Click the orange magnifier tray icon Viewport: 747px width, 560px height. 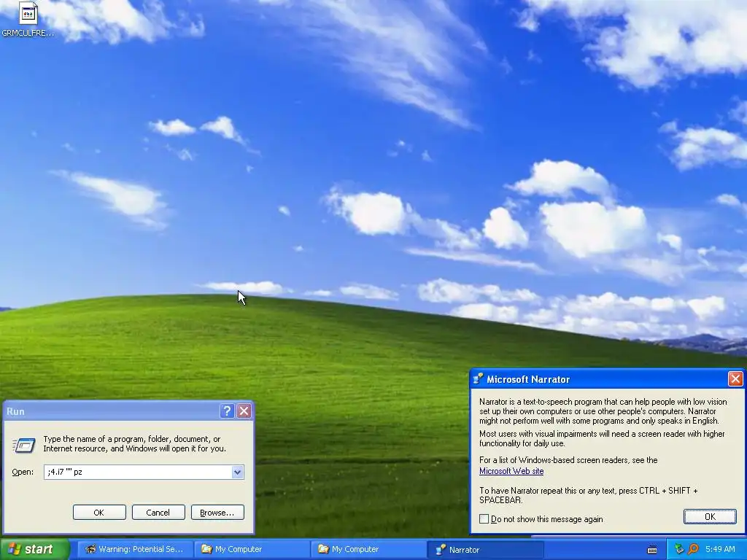[x=693, y=549]
